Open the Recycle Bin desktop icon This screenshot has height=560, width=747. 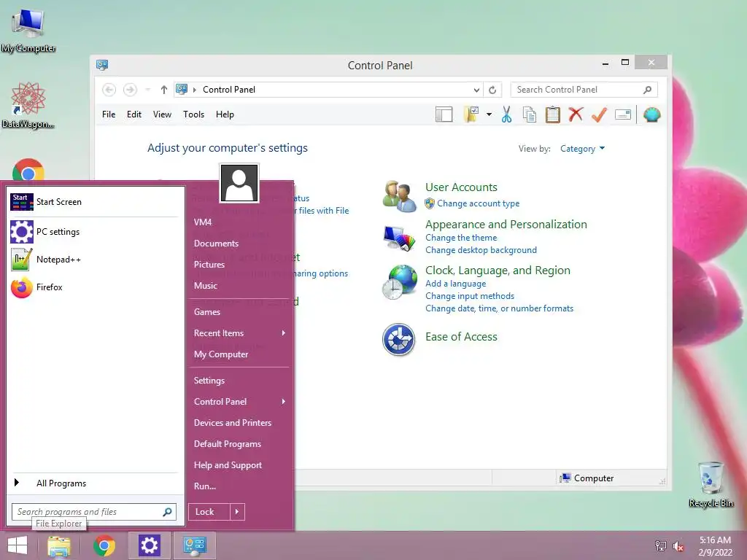pos(711,484)
